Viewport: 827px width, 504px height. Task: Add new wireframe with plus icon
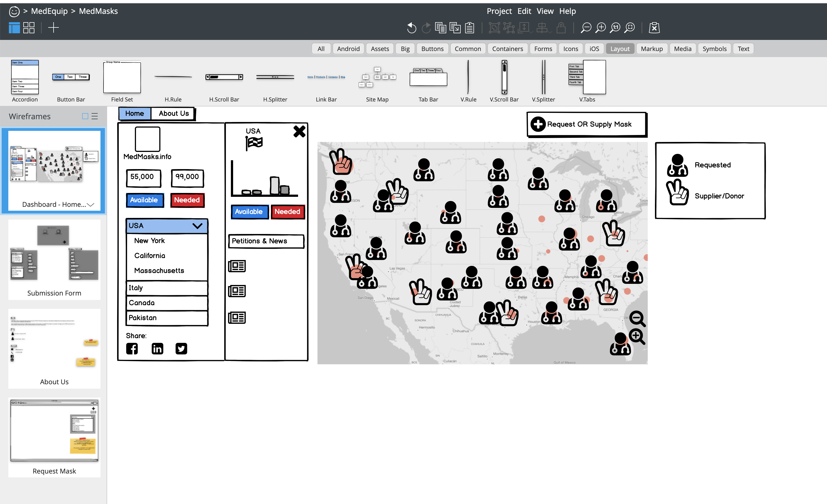53,28
